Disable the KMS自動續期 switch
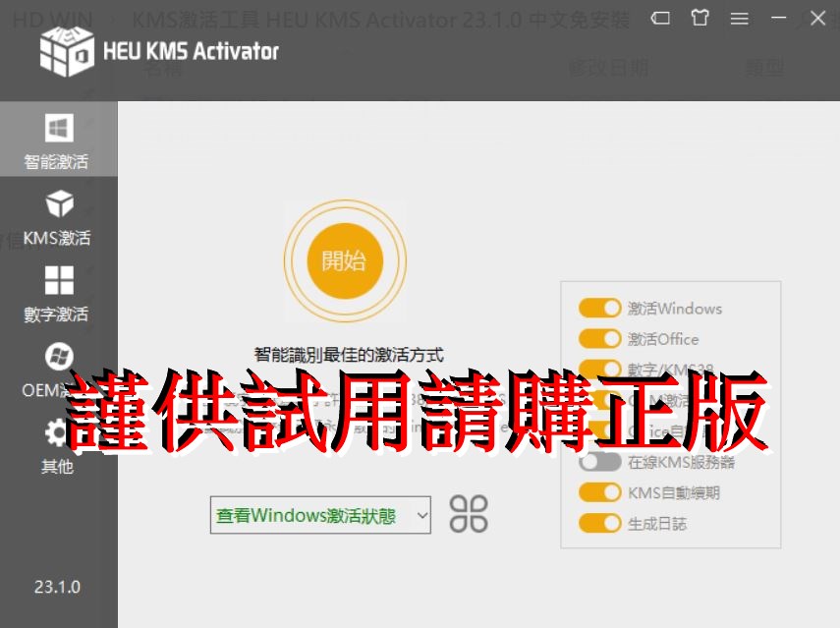Screen dimensions: 840x628 [599, 492]
